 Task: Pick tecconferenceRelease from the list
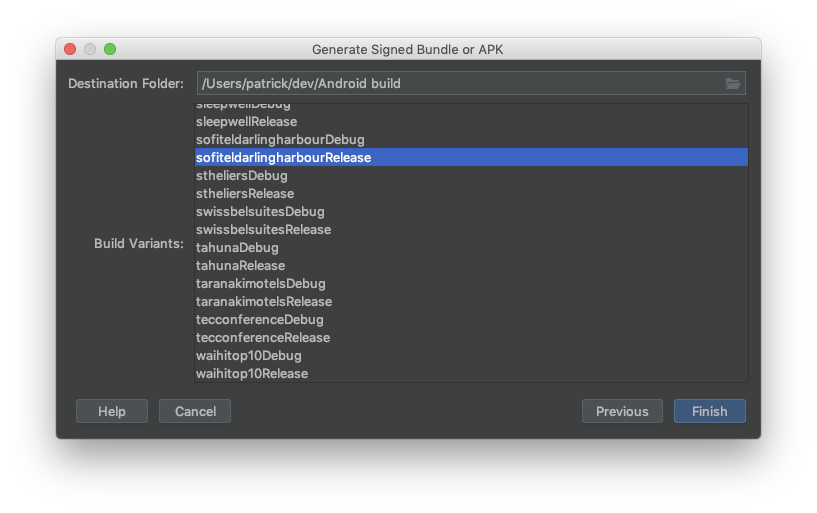click(471, 337)
